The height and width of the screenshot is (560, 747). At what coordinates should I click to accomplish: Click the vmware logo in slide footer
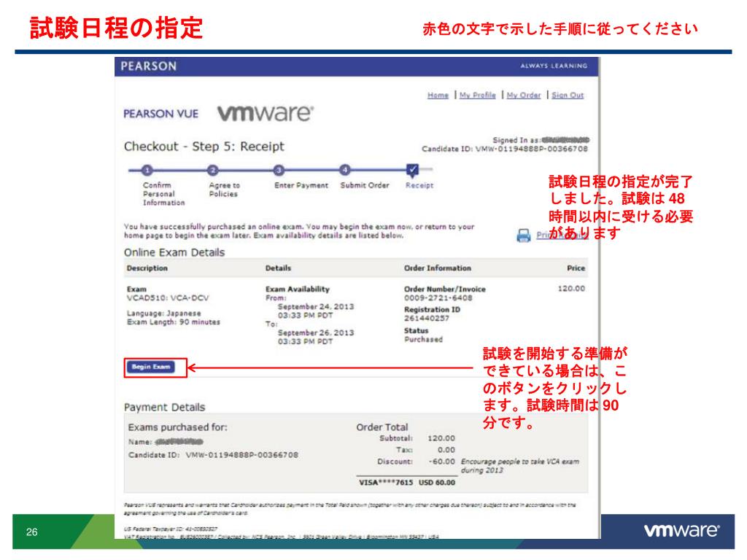(682, 531)
